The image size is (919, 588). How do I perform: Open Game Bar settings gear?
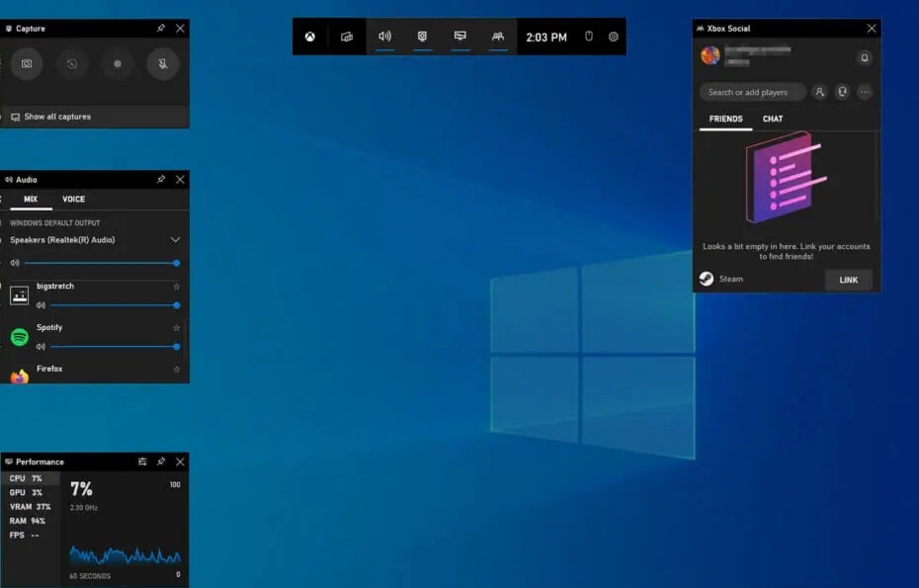(613, 37)
